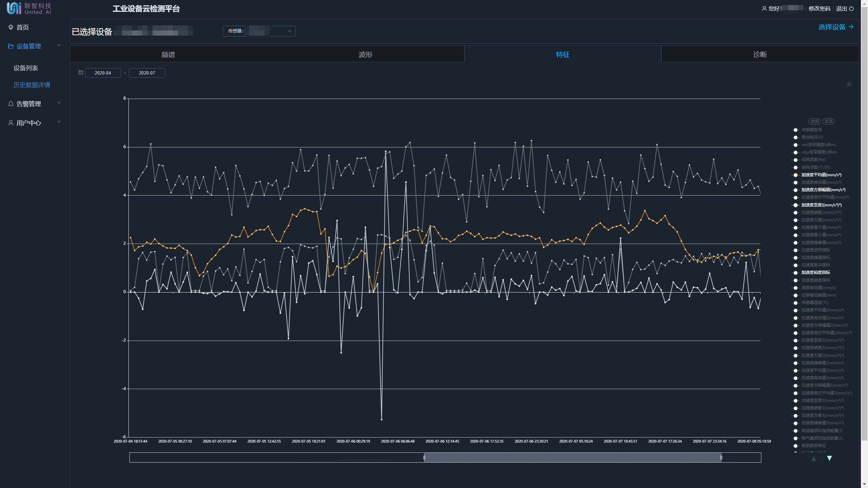Open the 传感器 dropdown selector
868x488 pixels.
click(259, 31)
